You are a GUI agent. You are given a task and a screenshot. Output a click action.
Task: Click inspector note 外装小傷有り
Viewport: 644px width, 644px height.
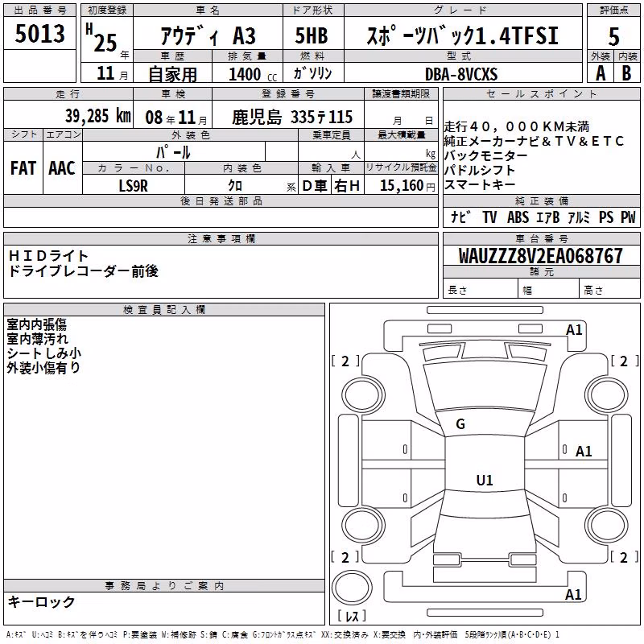(x=43, y=368)
